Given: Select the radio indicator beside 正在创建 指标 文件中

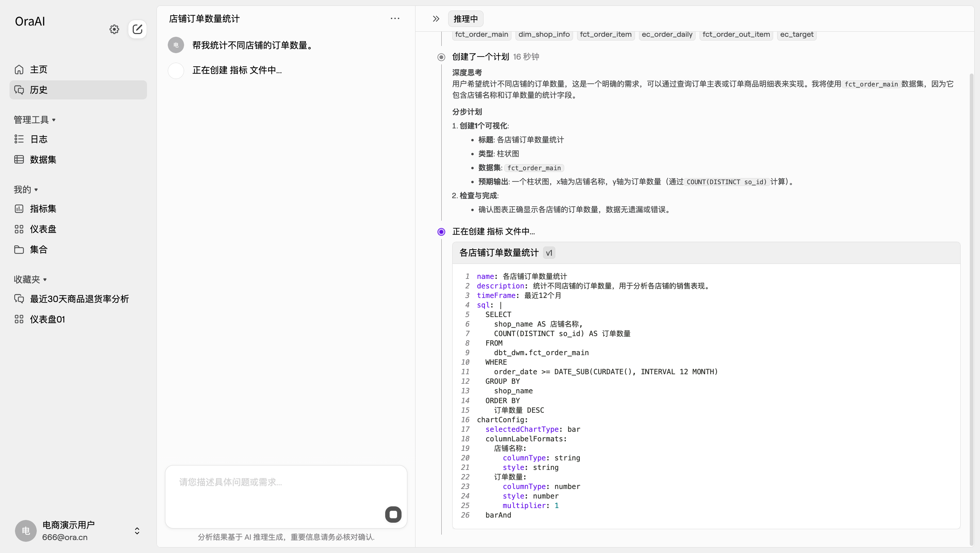Looking at the screenshot, I should coord(441,232).
